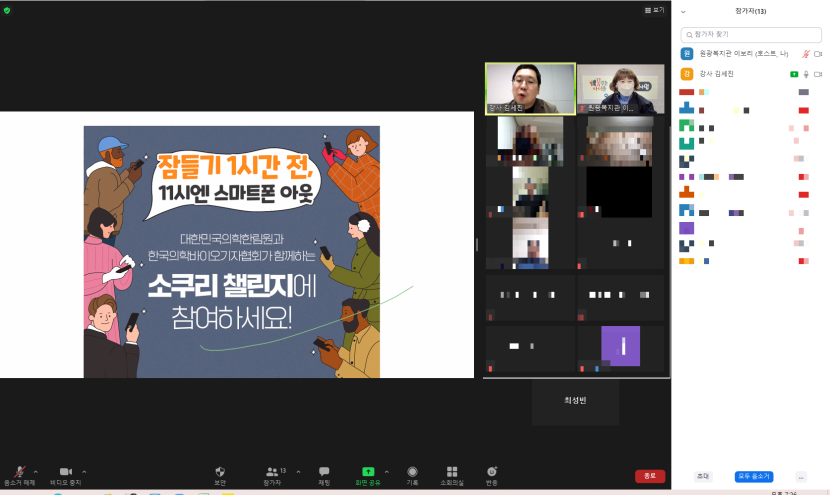The width and height of the screenshot is (830, 495).
Task: Click the 참가자(13) panel title
Action: click(x=751, y=11)
